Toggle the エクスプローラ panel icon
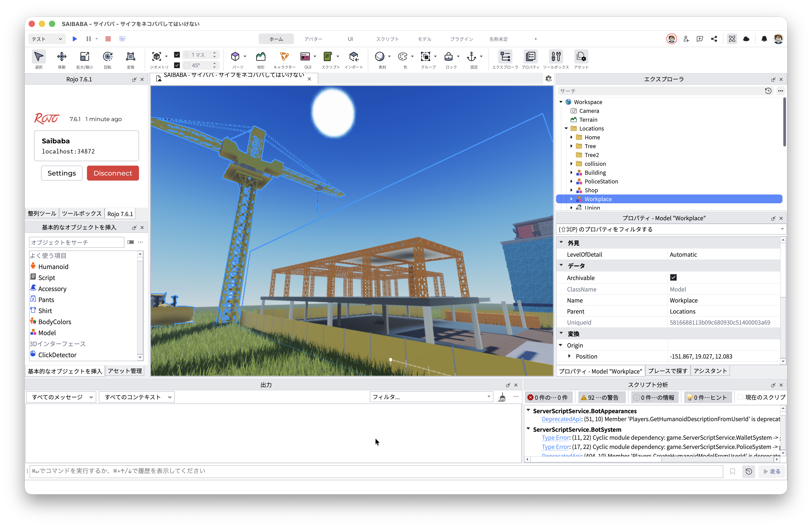The width and height of the screenshot is (812, 527). tap(505, 57)
